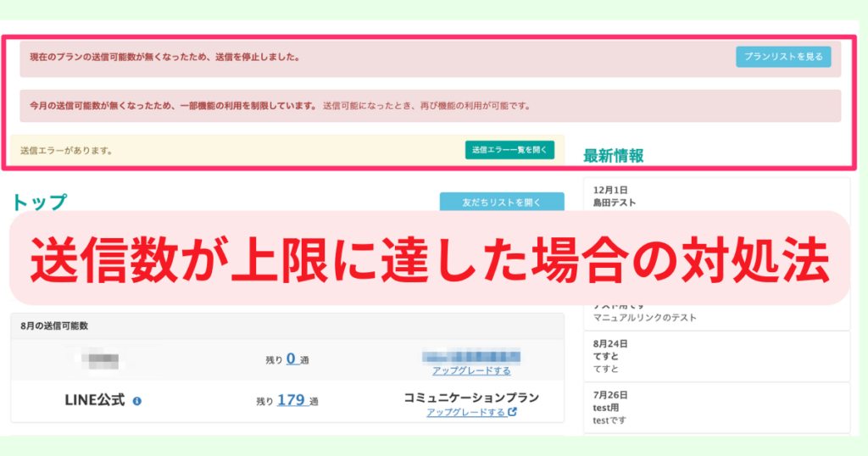Click the 友だちリストを開く button
The image size is (868, 456).
click(501, 203)
